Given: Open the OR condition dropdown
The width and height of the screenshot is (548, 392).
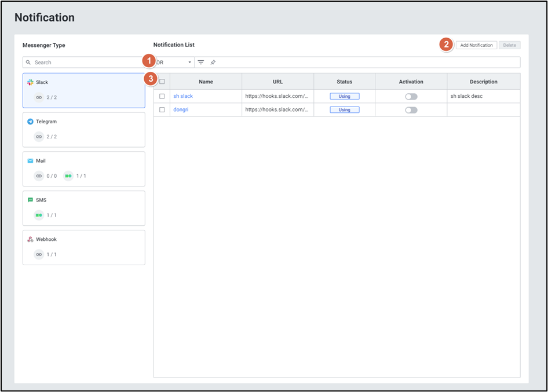Looking at the screenshot, I should point(174,62).
